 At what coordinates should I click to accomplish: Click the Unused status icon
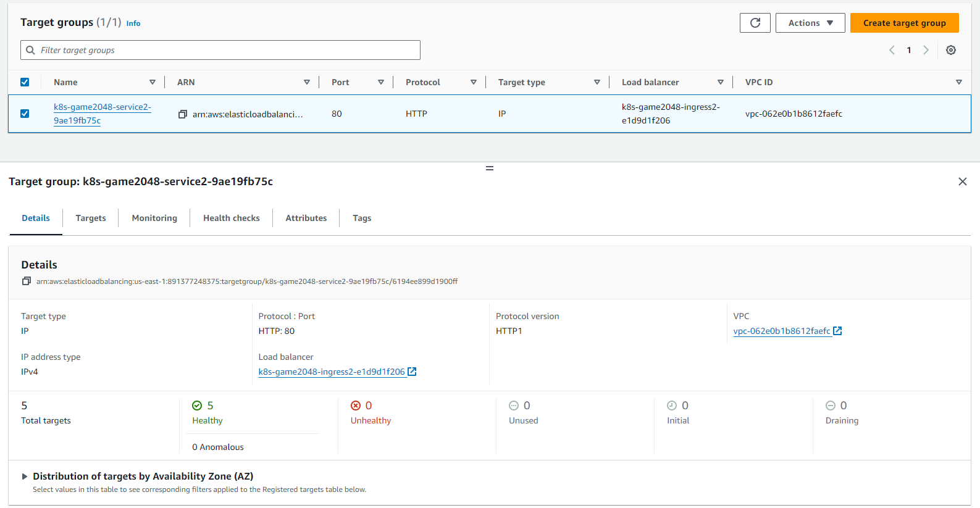[x=514, y=406]
